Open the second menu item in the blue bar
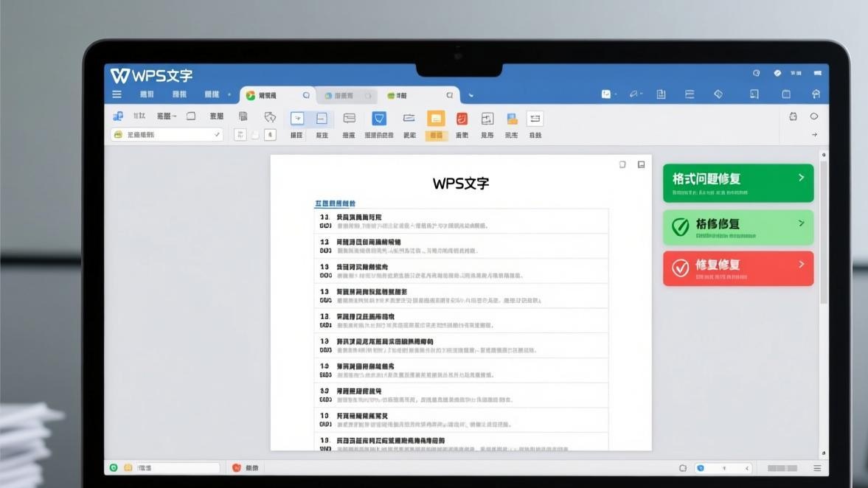 [x=179, y=94]
